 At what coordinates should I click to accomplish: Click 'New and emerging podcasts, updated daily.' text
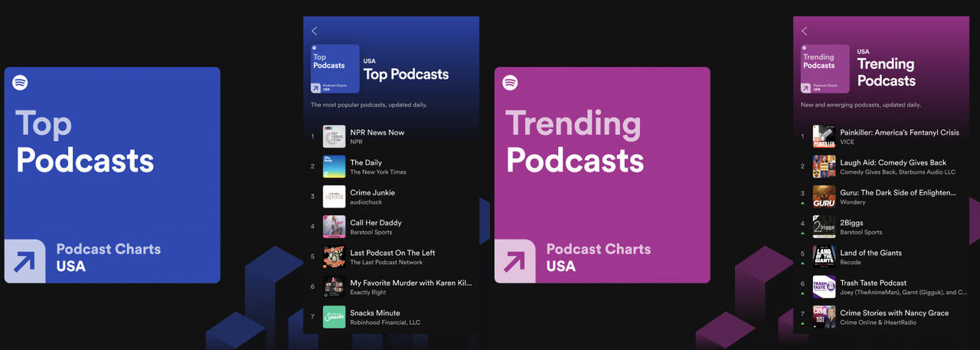[x=861, y=104]
